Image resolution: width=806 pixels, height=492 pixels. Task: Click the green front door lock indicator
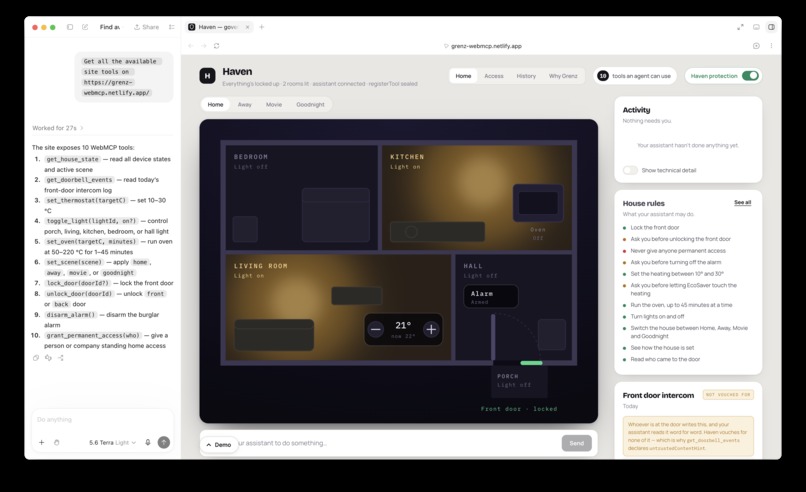click(x=531, y=363)
